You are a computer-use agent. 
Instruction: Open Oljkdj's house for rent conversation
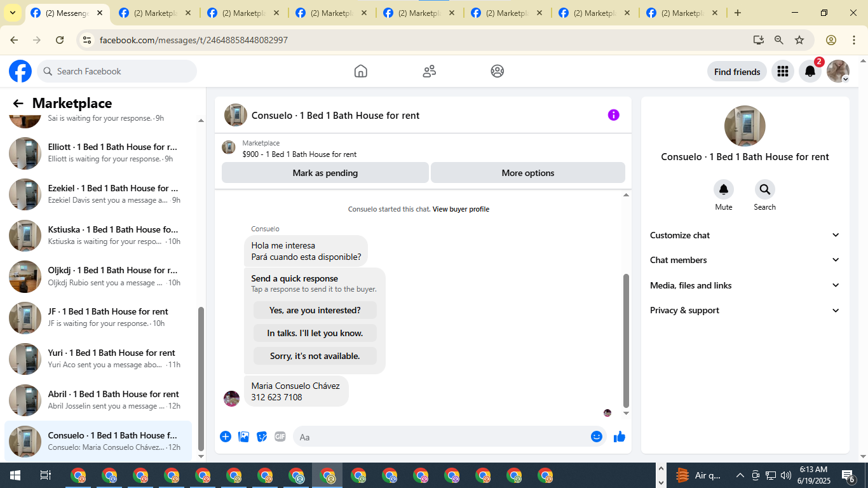pyautogui.click(x=98, y=276)
